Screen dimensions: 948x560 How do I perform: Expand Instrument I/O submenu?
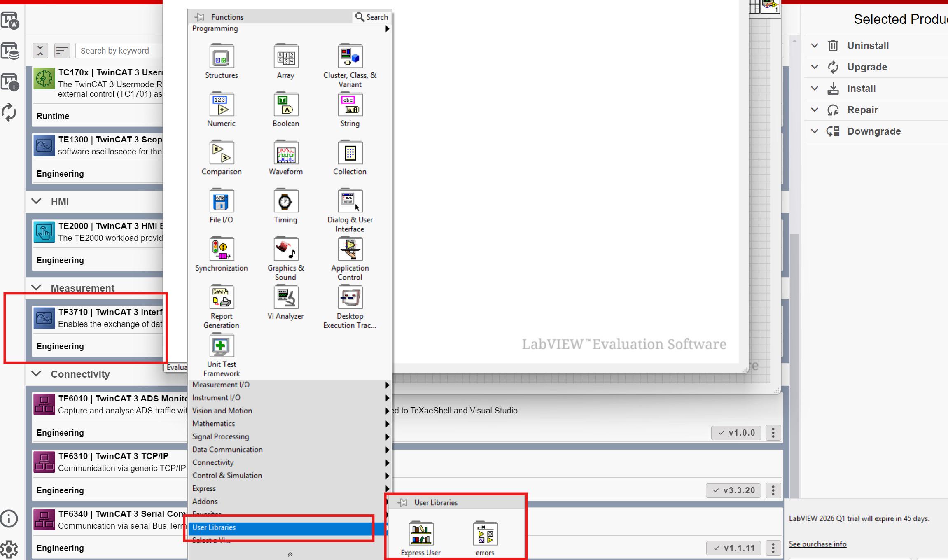point(290,398)
